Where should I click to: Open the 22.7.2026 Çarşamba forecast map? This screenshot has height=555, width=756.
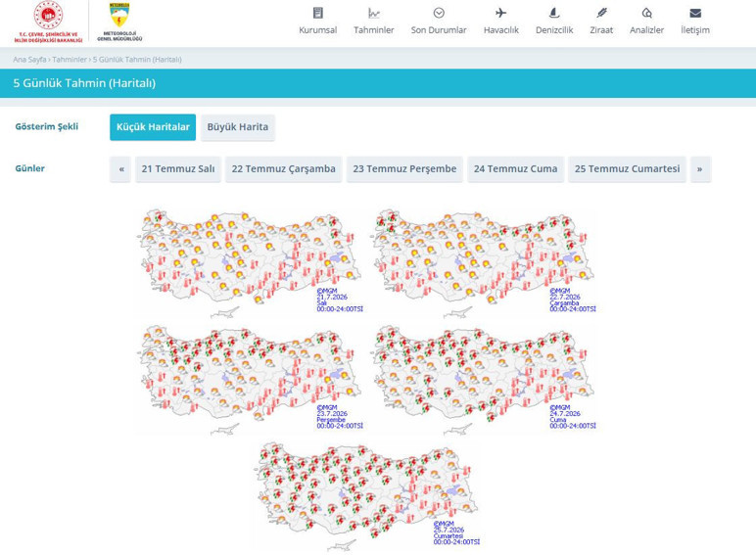484,262
